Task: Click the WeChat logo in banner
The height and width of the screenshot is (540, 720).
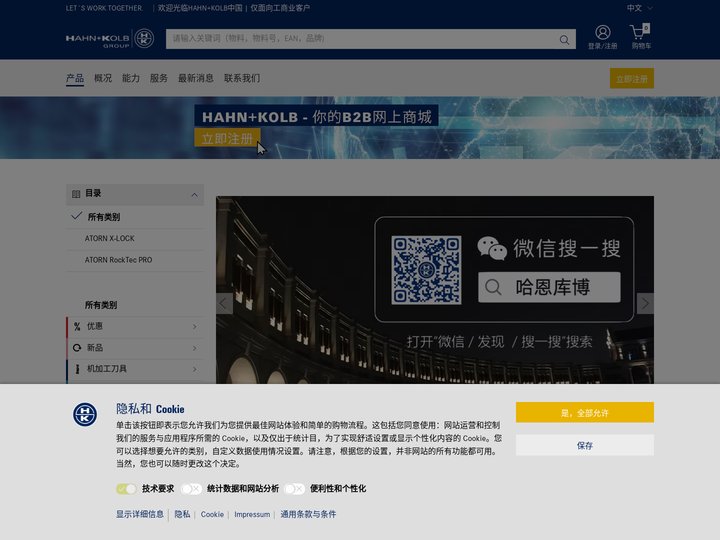Action: click(x=492, y=248)
